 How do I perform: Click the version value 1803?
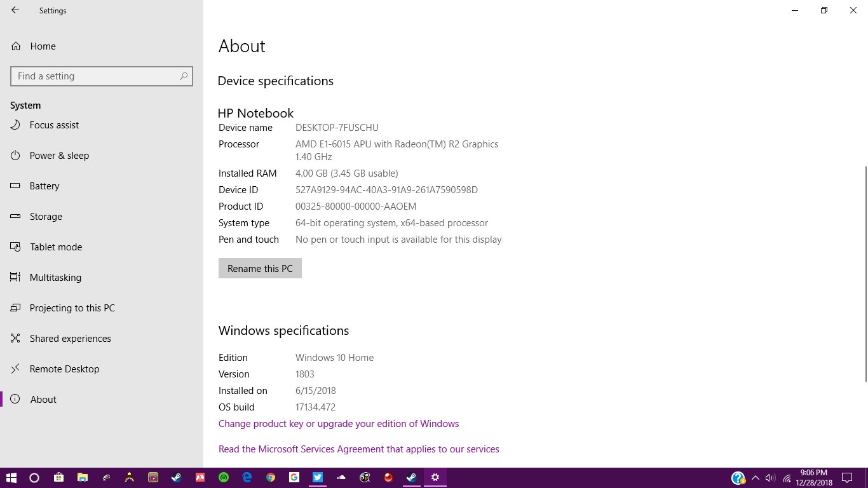(305, 374)
